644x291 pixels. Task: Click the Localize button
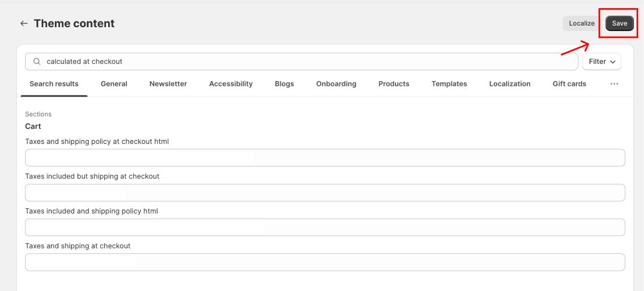pos(582,23)
